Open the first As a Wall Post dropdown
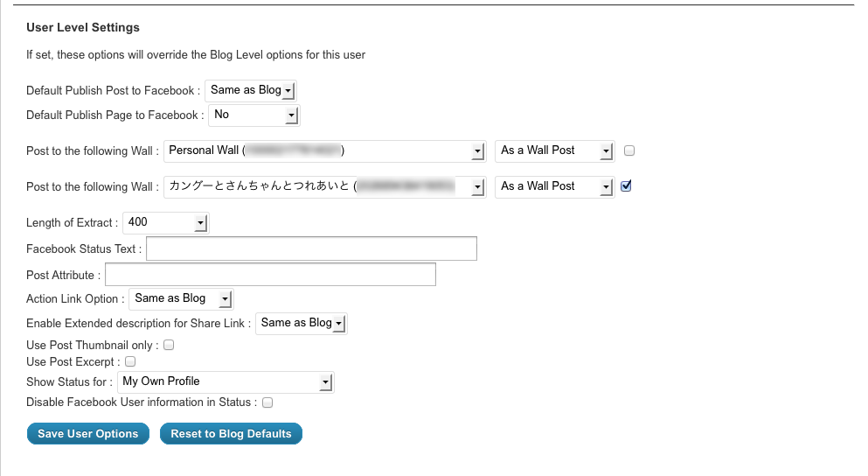Image resolution: width=868 pixels, height=476 pixels. tap(554, 150)
